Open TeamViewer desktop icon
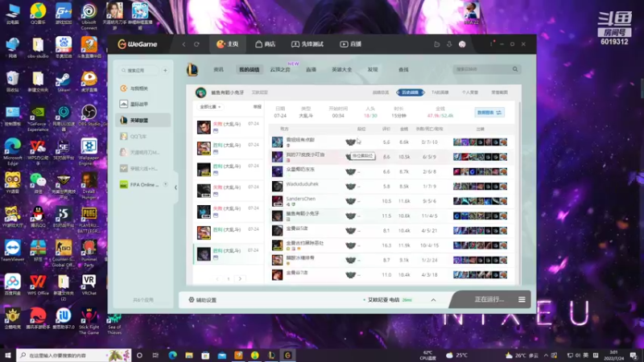644x362 pixels. 12,250
